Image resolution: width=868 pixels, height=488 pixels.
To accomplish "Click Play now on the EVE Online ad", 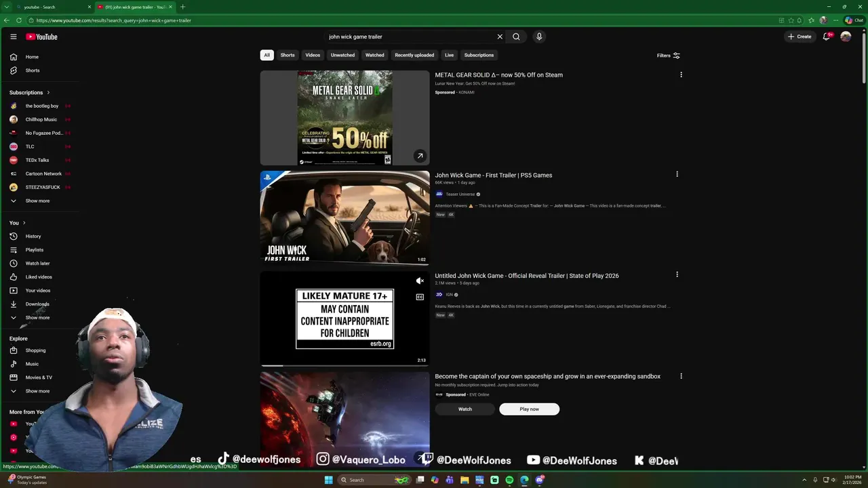I will click(x=529, y=409).
